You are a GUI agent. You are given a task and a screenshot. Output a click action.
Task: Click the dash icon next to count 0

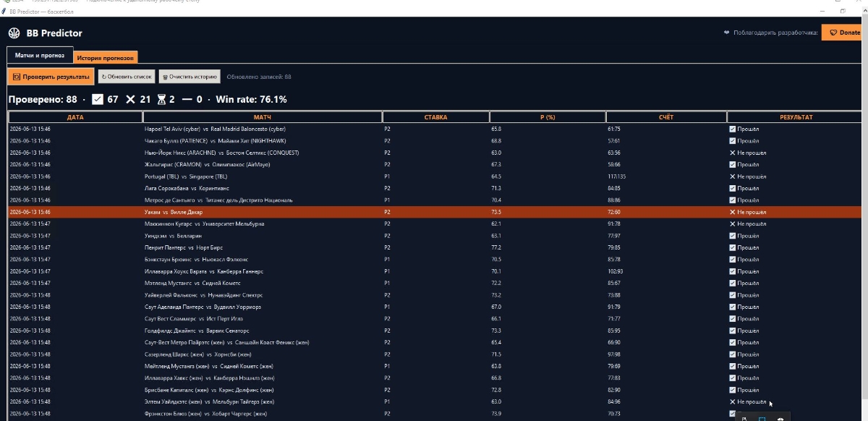(x=187, y=99)
